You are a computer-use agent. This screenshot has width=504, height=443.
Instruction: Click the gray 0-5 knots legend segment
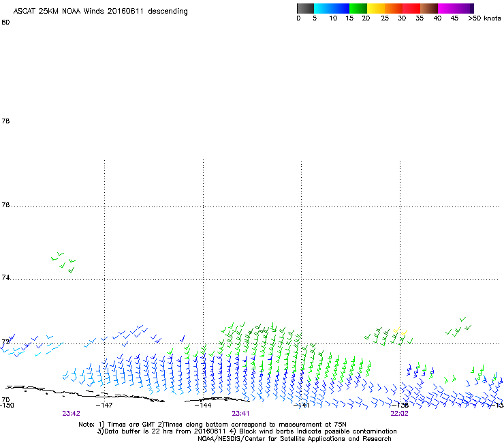(x=305, y=8)
